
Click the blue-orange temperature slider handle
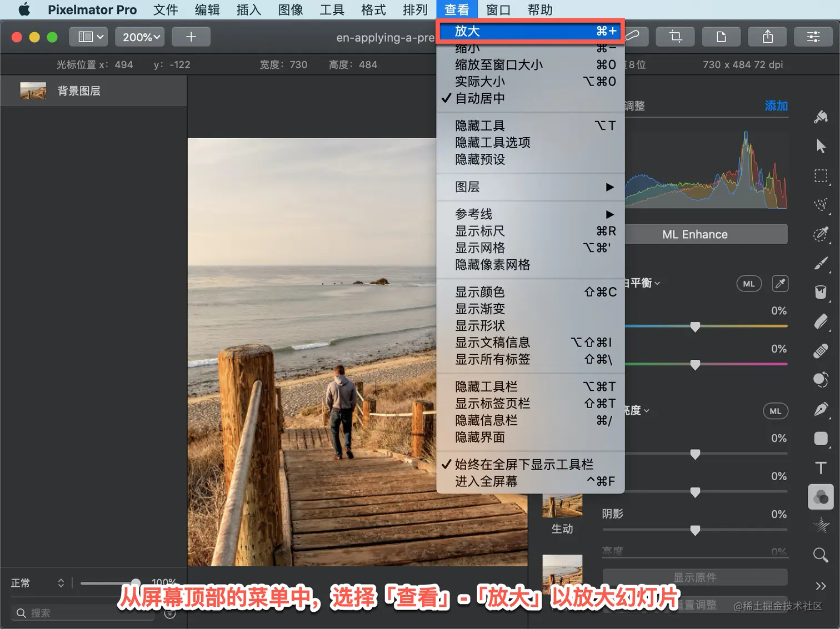click(x=695, y=327)
